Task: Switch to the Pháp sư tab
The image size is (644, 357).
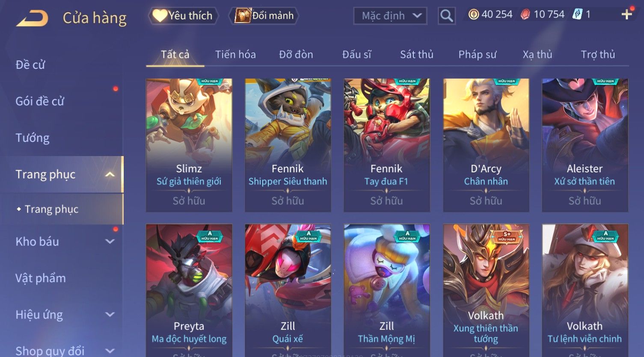Action: coord(477,54)
